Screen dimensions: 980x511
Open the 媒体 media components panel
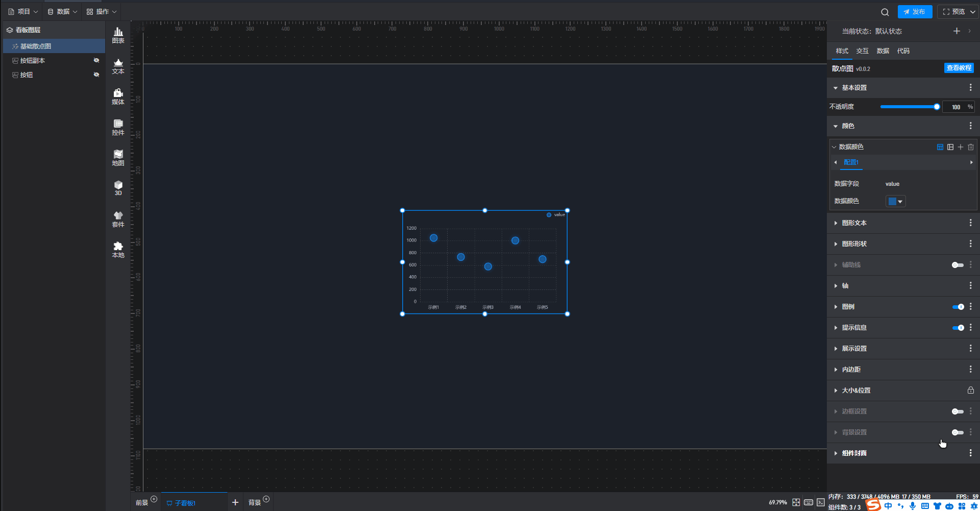click(x=118, y=96)
